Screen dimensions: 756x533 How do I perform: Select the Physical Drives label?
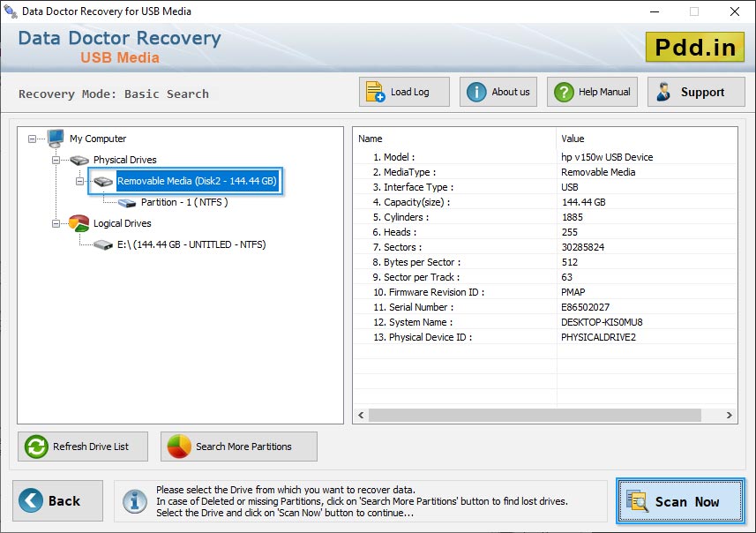pos(125,160)
